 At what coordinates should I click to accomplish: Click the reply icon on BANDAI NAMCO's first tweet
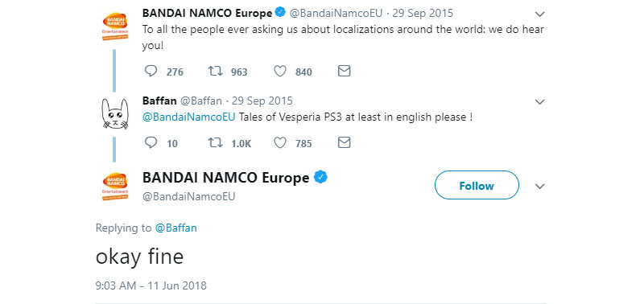coord(151,72)
